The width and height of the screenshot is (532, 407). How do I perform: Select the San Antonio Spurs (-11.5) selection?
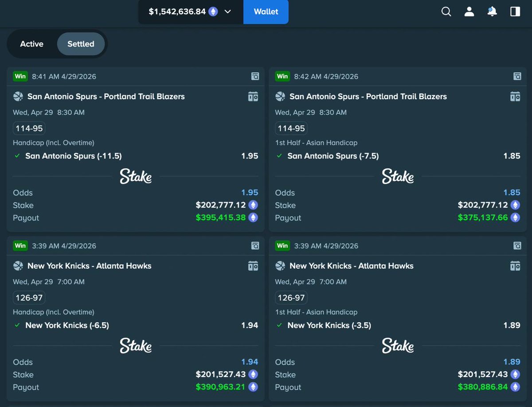point(74,156)
